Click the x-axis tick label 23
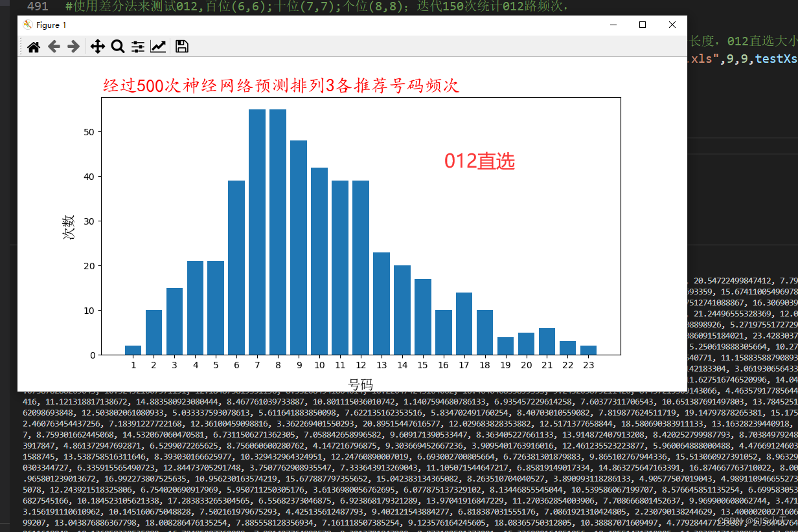 click(588, 365)
